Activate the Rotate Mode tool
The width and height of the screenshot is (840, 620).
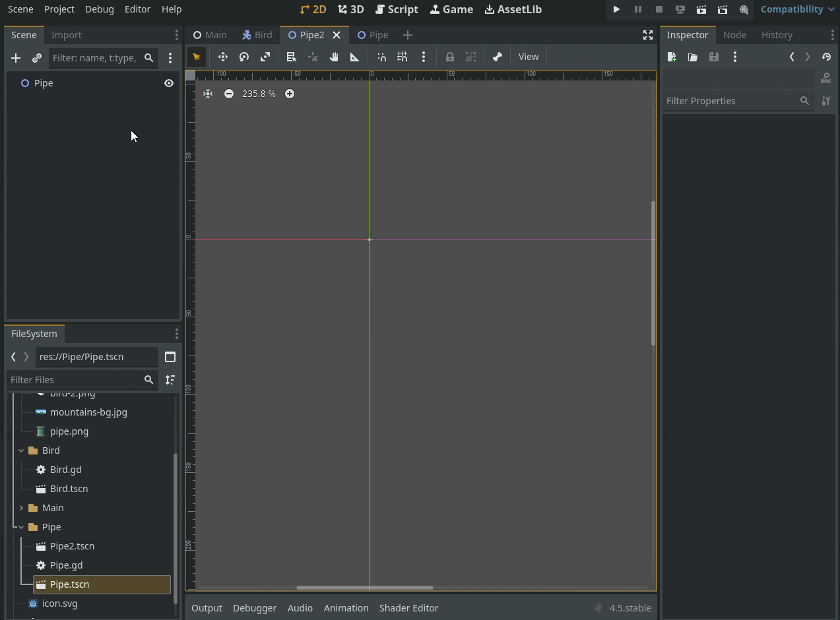pyautogui.click(x=244, y=57)
